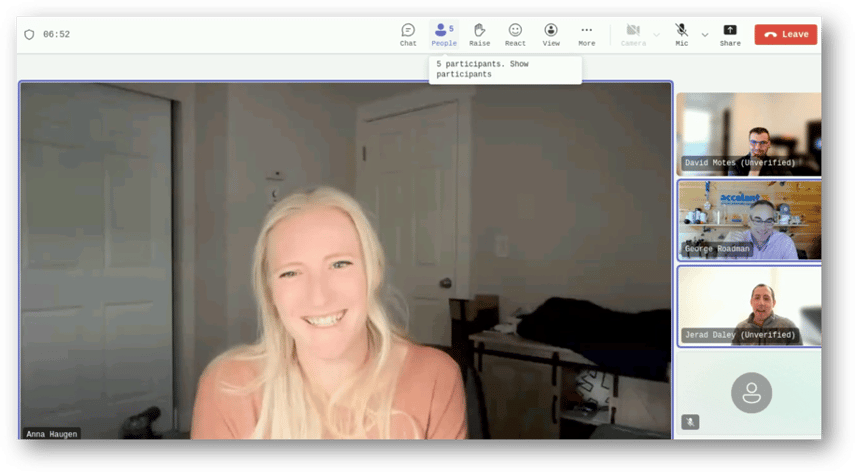Click the avatar placeholder participant tile
The height and width of the screenshot is (473, 855).
[749, 393]
